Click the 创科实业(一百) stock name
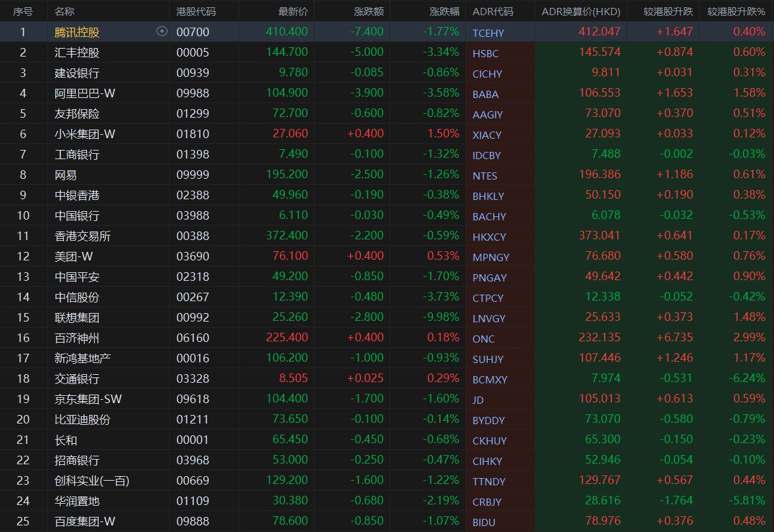The image size is (774, 532). point(92,481)
